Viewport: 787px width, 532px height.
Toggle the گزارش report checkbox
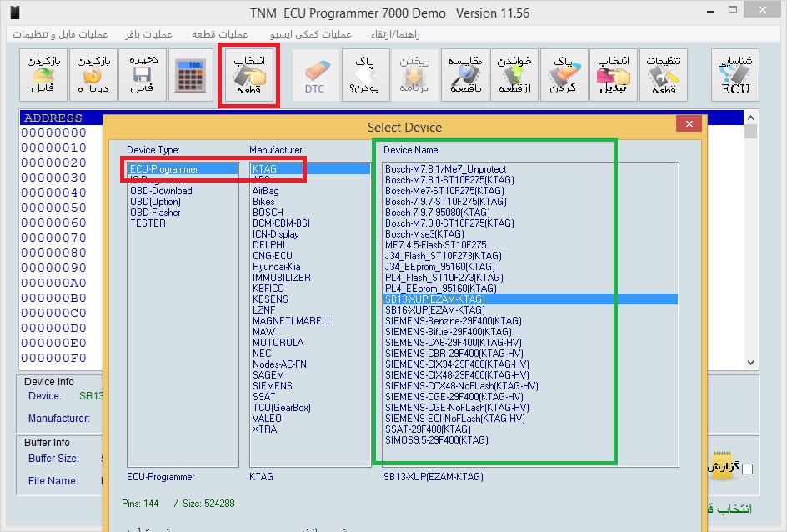[x=747, y=469]
